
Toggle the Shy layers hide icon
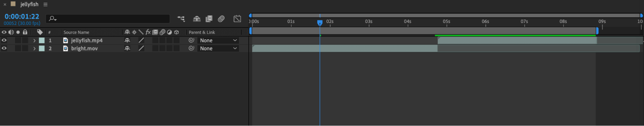(197, 19)
